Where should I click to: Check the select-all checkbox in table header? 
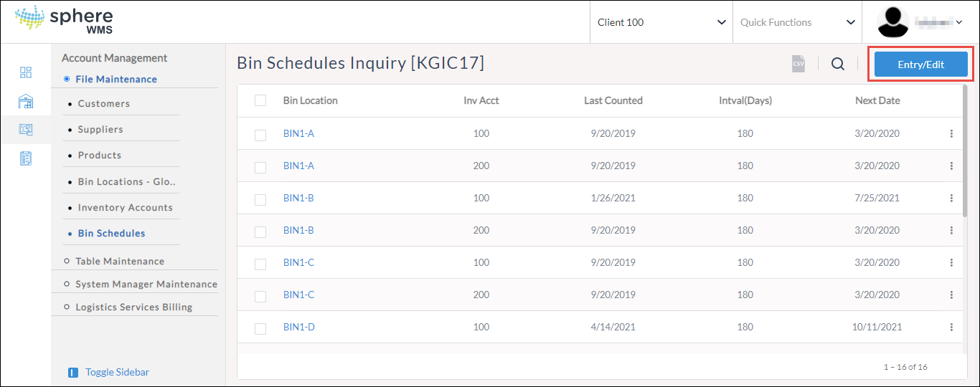[x=260, y=100]
